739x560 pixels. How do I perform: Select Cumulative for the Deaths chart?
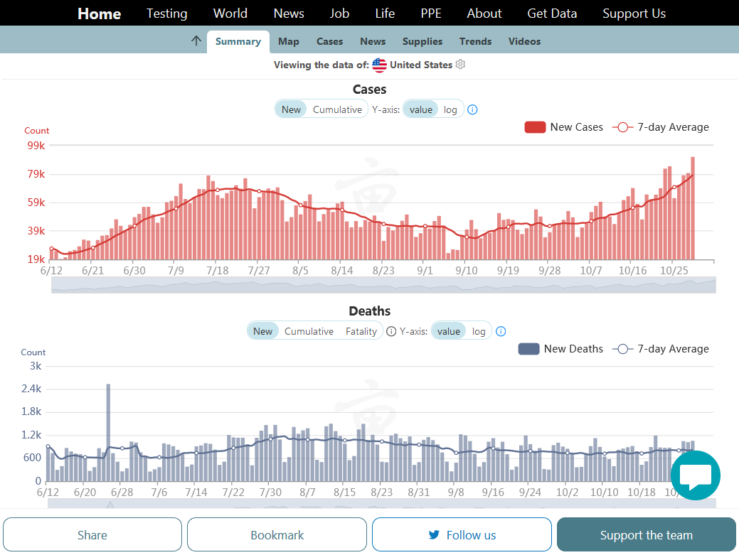[309, 331]
